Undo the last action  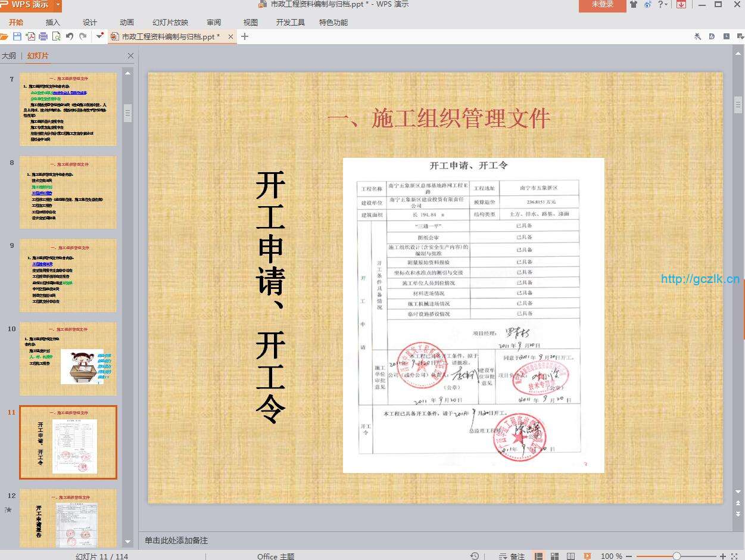tap(70, 36)
